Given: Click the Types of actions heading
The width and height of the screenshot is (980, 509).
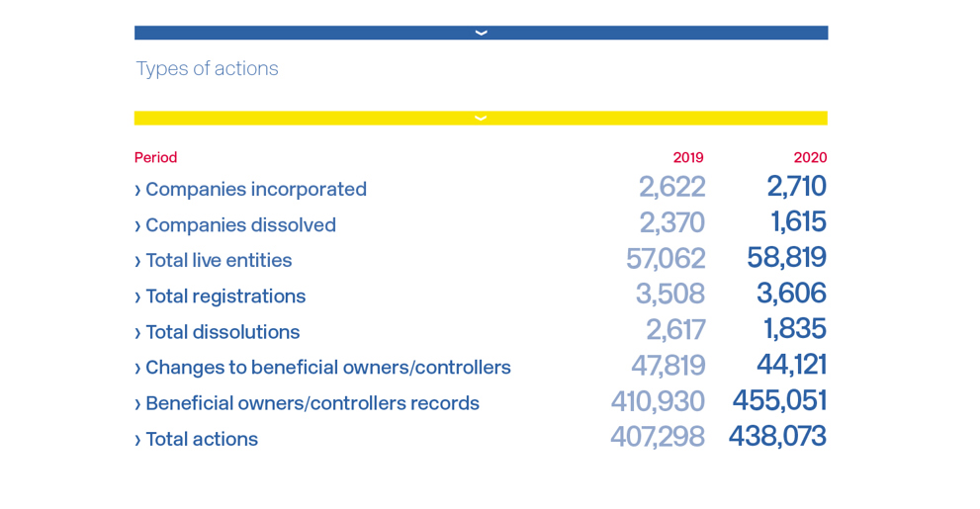Looking at the screenshot, I should pyautogui.click(x=207, y=68).
